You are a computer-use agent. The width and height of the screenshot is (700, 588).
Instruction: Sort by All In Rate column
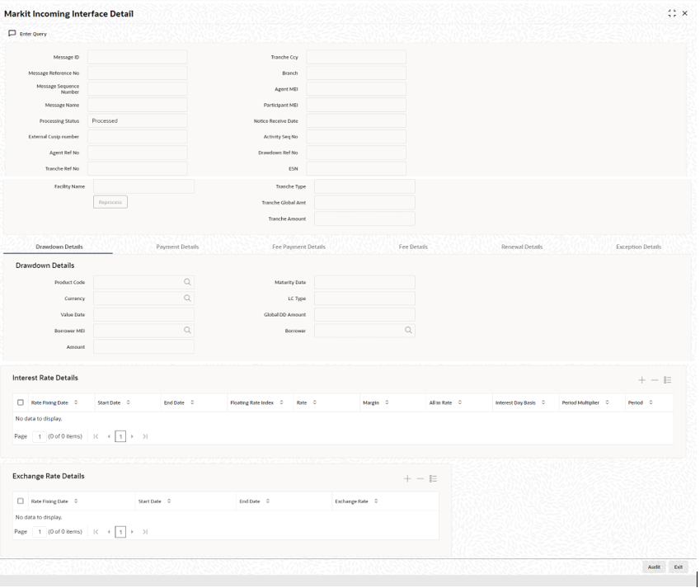[x=460, y=402]
